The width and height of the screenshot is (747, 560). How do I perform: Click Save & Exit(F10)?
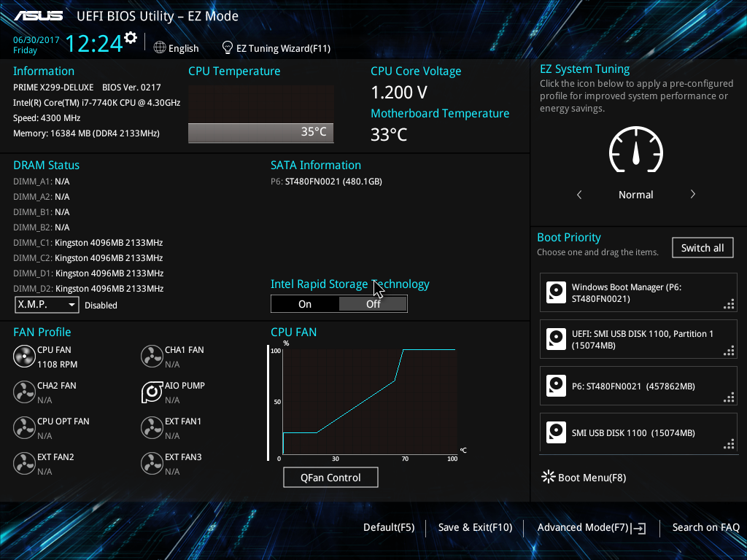coord(475,527)
